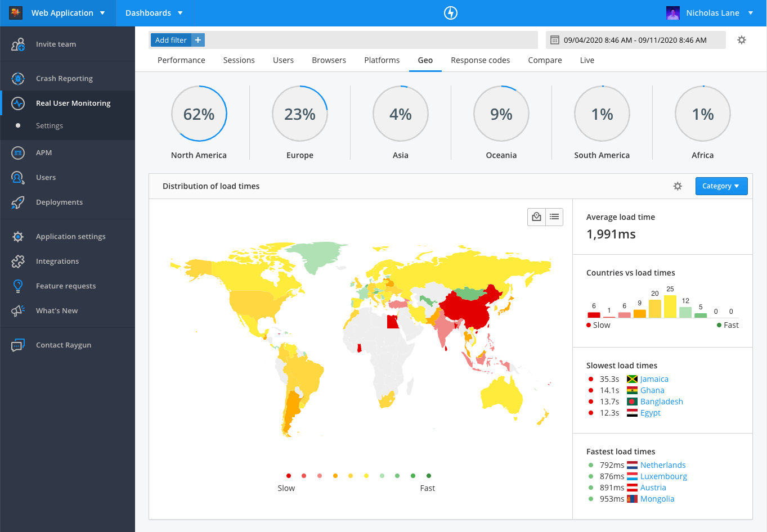The width and height of the screenshot is (767, 532).
Task: Click the Real User Monitoring pulse icon
Action: click(18, 103)
